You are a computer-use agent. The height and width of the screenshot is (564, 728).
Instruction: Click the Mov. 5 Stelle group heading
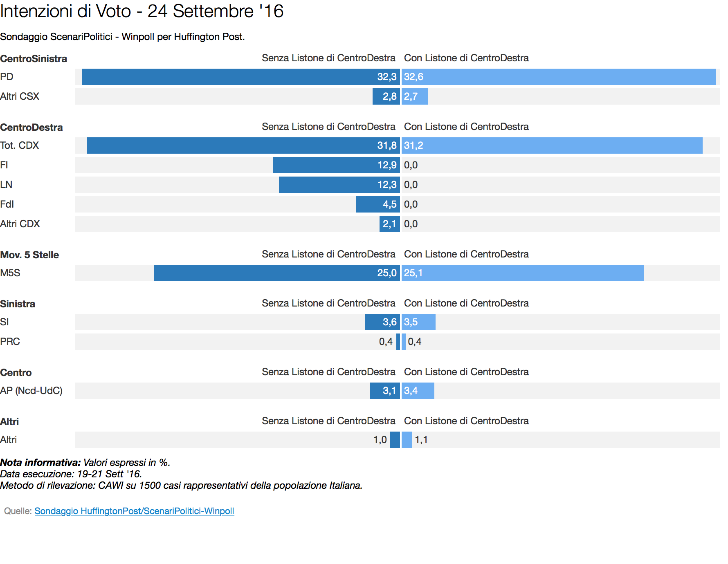(x=29, y=255)
